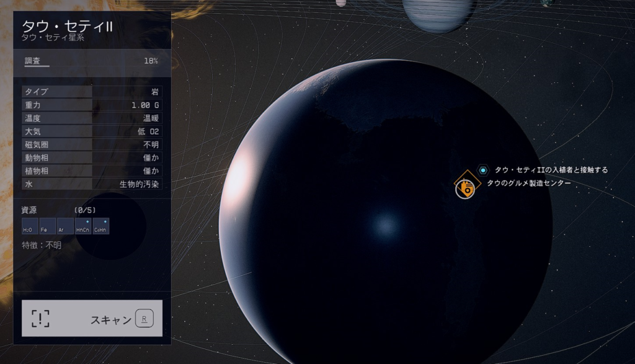This screenshot has width=635, height=364.
Task: Select the 大気 低 O2 row
Action: click(92, 131)
